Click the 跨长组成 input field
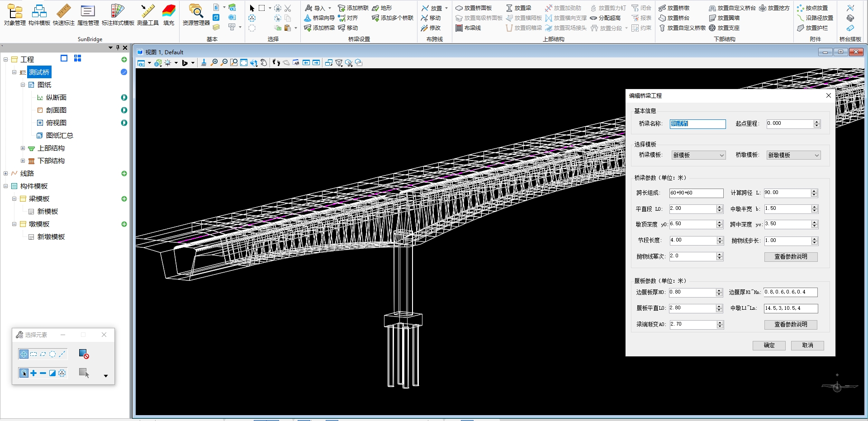This screenshot has width=868, height=421. pos(696,193)
